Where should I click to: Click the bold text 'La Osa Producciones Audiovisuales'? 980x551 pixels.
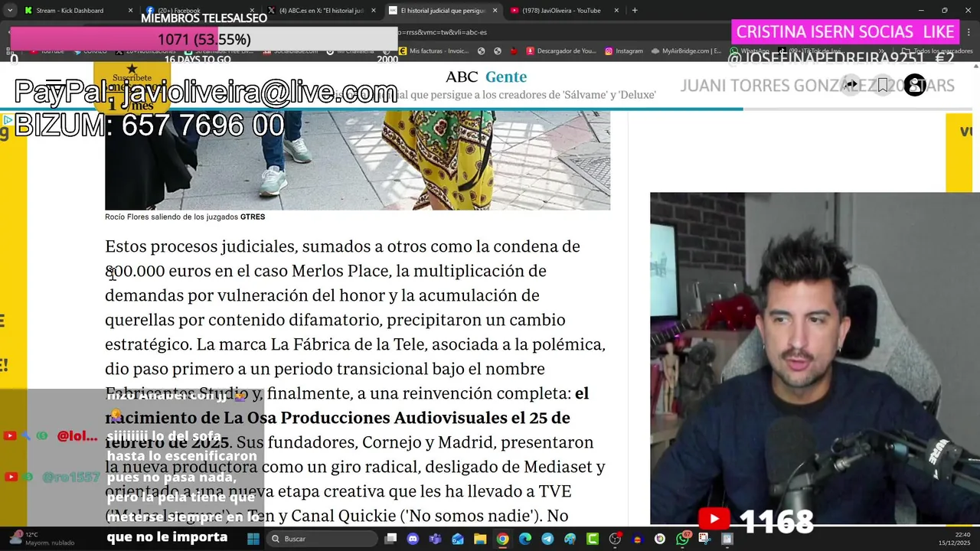coord(365,418)
